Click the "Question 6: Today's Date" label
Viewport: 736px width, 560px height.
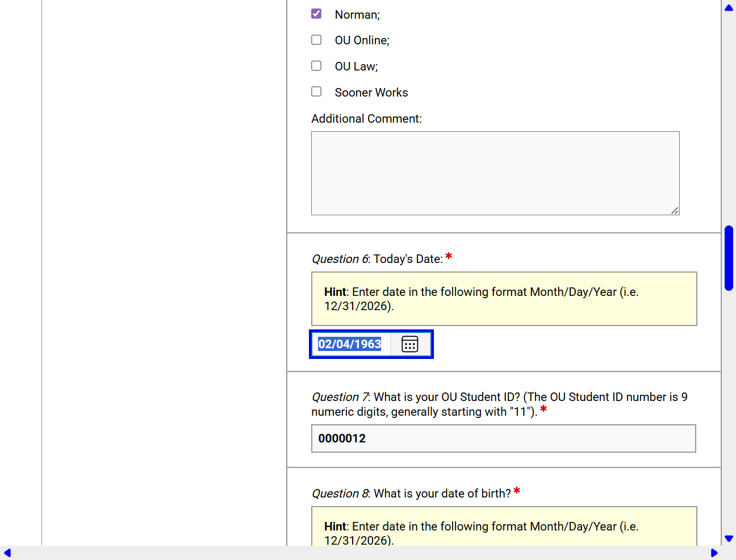pyautogui.click(x=378, y=259)
